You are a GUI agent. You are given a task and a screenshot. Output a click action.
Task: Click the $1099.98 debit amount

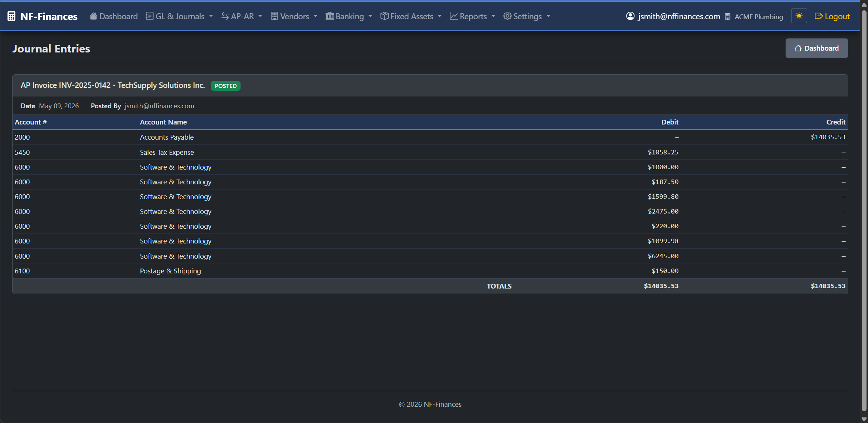[663, 241]
